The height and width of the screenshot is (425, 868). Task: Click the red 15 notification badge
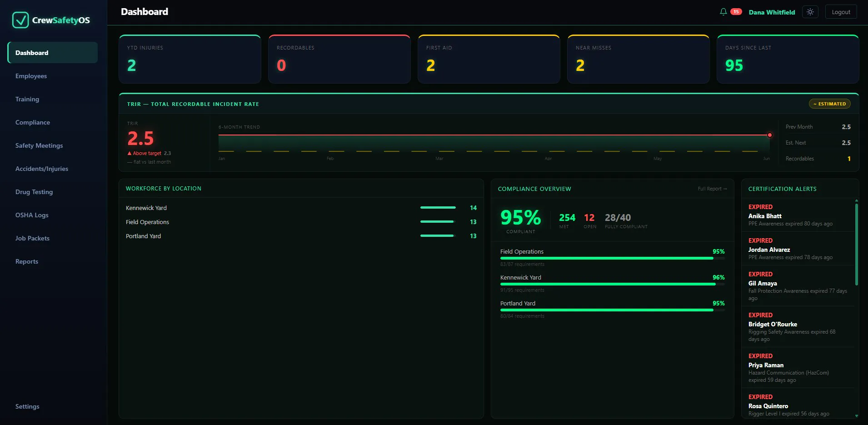(736, 12)
